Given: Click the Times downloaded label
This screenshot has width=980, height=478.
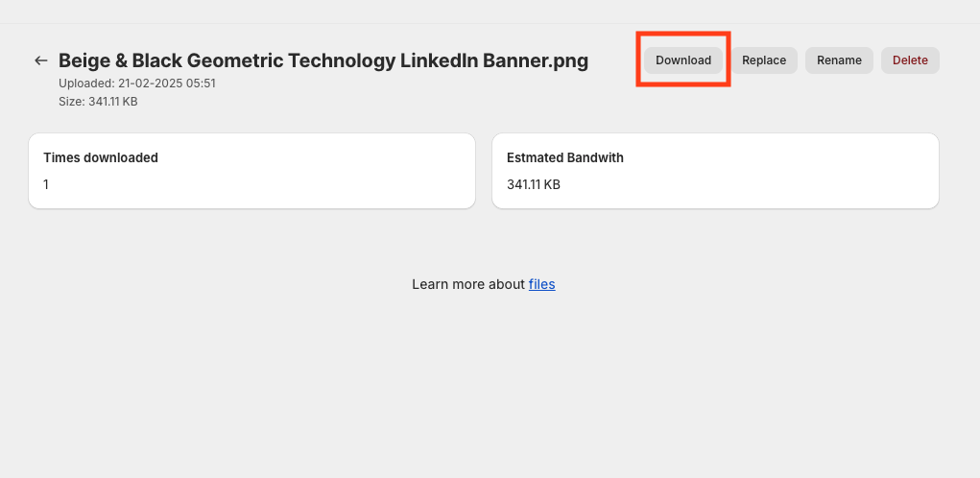Looking at the screenshot, I should click(101, 157).
